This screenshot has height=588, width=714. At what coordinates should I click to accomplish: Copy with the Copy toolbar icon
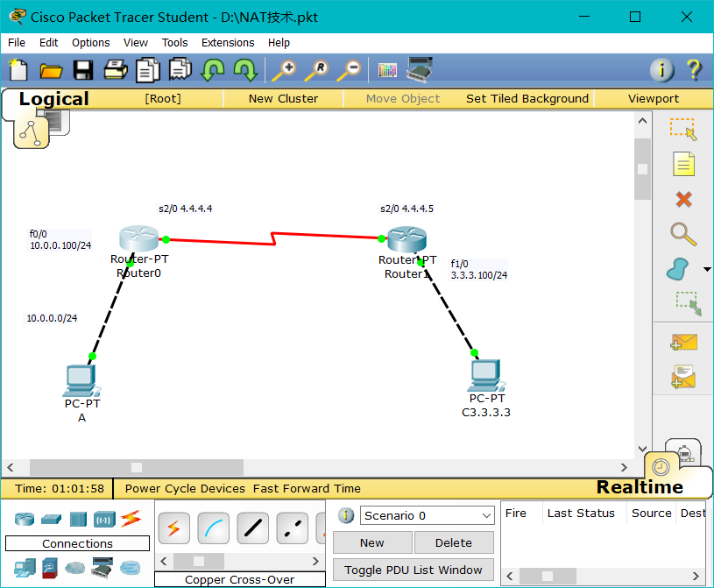(148, 70)
